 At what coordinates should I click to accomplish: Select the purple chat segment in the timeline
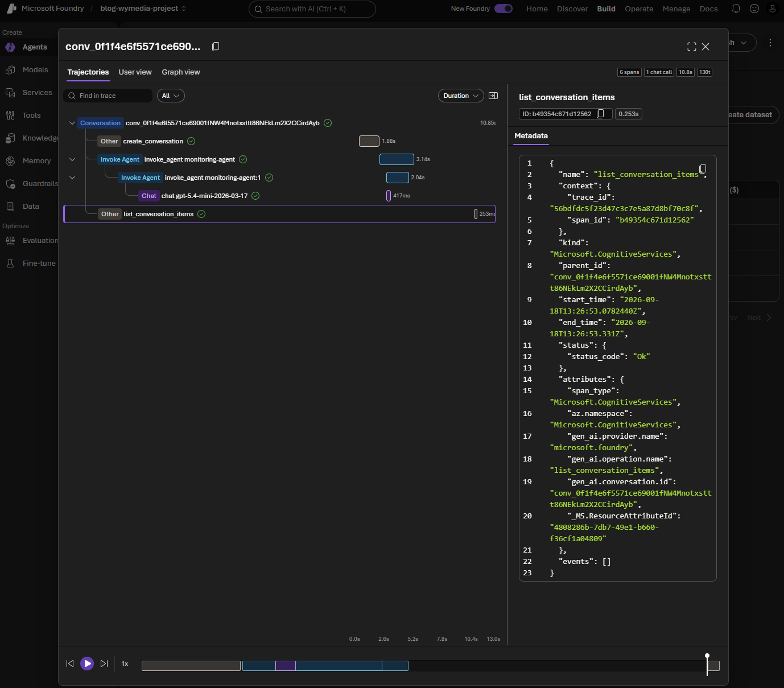[286, 666]
